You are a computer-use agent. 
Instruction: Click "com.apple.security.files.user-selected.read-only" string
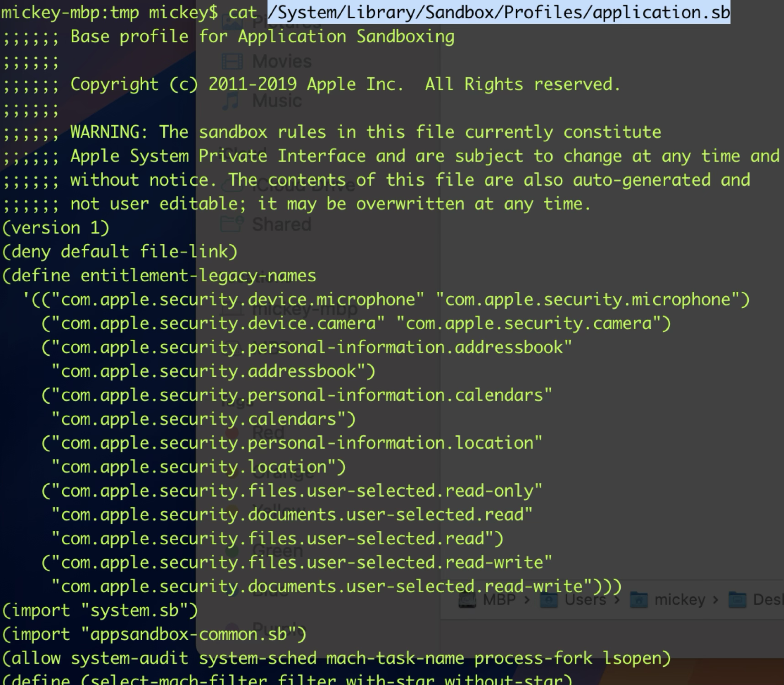click(296, 491)
